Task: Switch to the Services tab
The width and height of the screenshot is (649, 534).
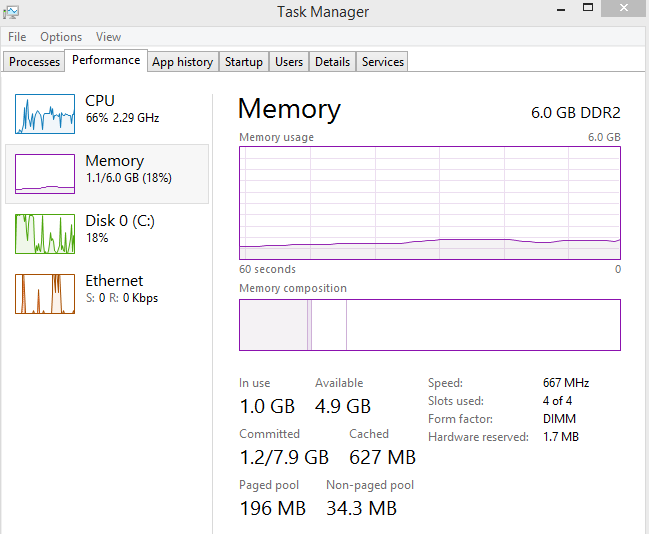Action: (x=383, y=62)
